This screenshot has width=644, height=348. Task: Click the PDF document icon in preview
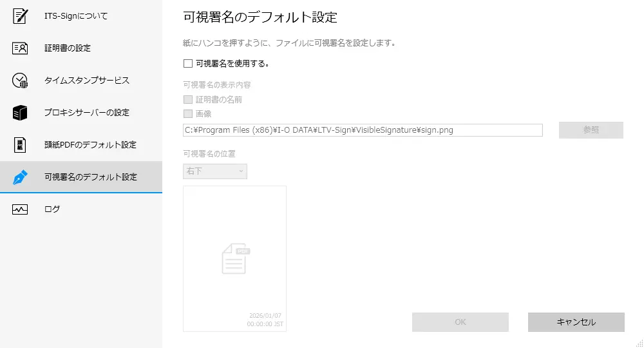click(x=235, y=260)
